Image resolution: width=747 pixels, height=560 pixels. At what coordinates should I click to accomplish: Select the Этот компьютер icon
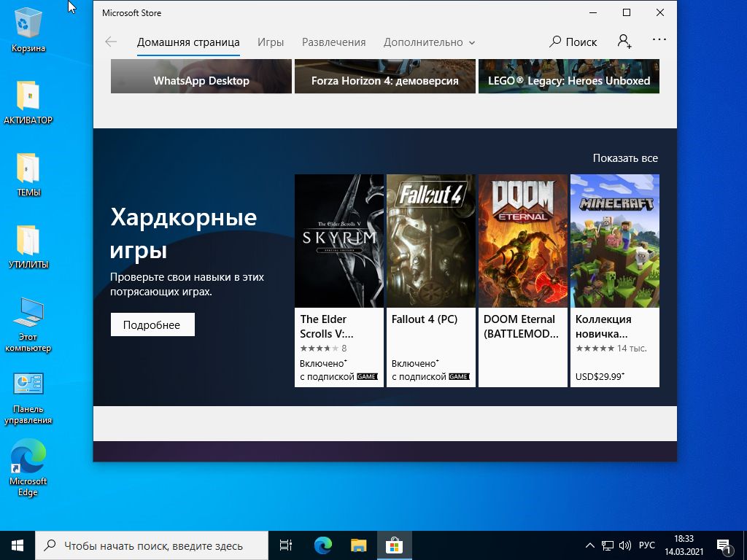click(28, 324)
